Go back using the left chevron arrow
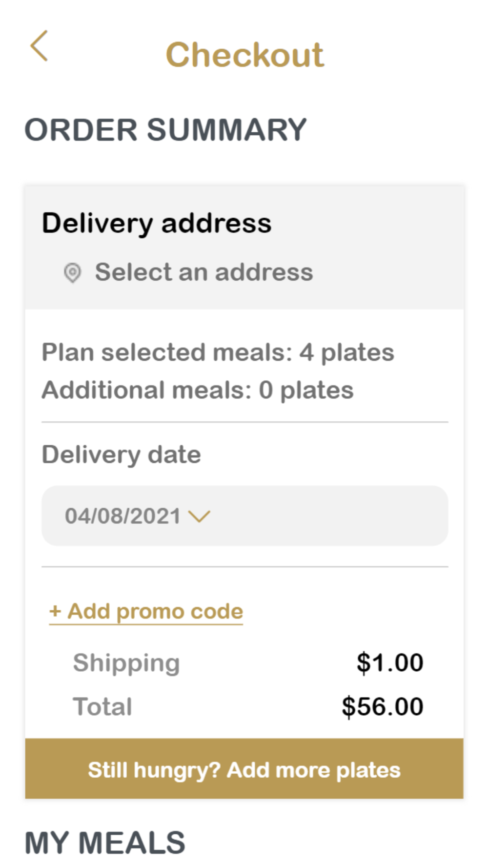The height and width of the screenshot is (868, 488). pos(39,46)
